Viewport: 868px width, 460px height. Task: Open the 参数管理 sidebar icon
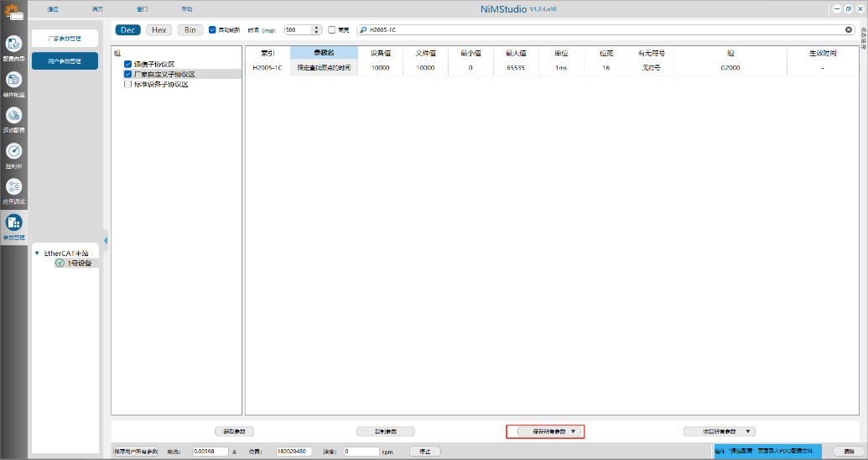point(14,222)
